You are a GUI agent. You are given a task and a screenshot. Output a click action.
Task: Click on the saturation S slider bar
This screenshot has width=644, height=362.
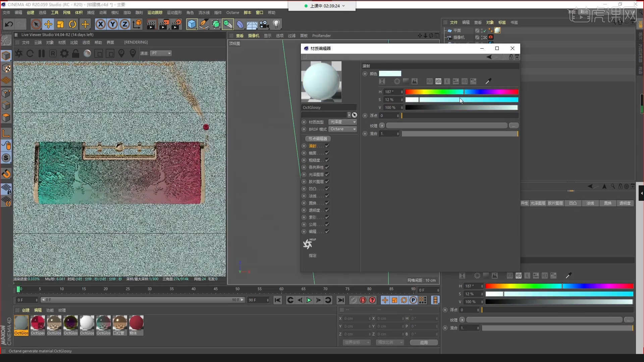pos(462,100)
